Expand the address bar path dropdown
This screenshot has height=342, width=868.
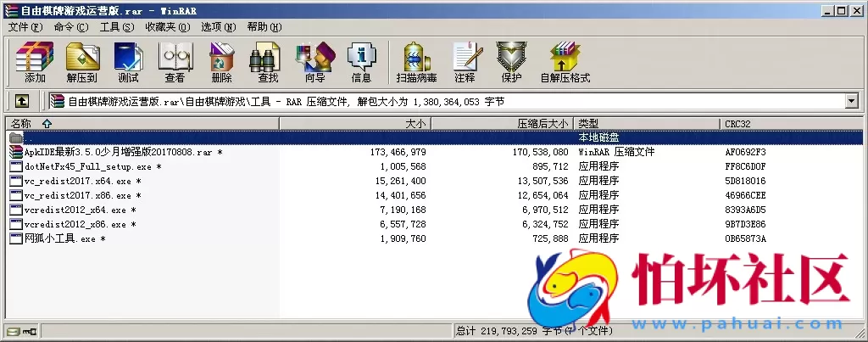(x=851, y=101)
